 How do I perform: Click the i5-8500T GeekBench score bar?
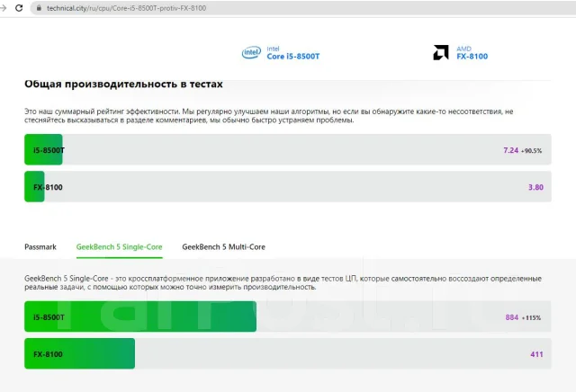pyautogui.click(x=288, y=316)
